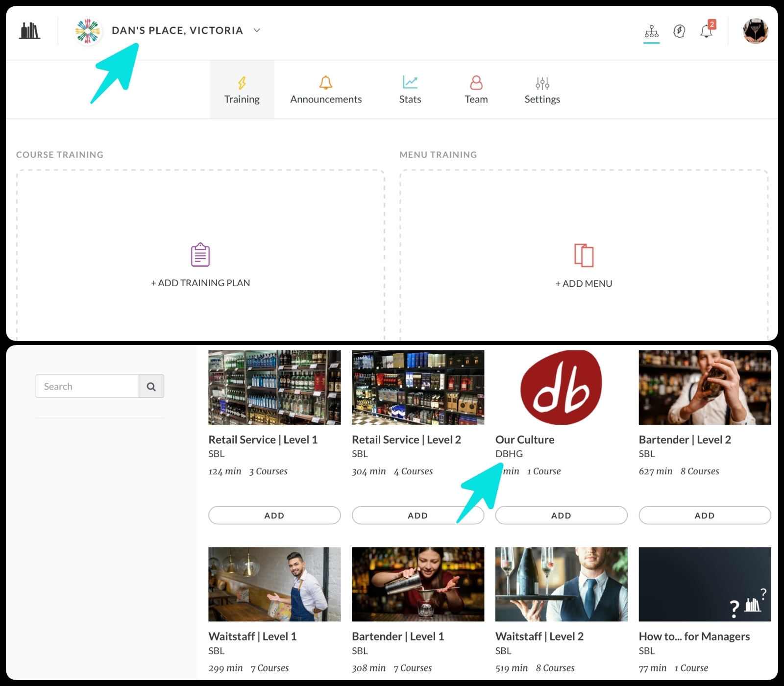Open the Settings tab
The height and width of the screenshot is (686, 784).
pyautogui.click(x=542, y=90)
